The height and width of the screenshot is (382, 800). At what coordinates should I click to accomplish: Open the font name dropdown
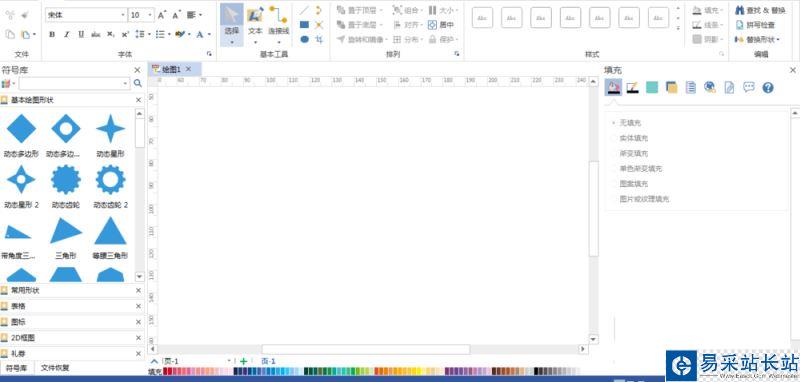point(123,15)
